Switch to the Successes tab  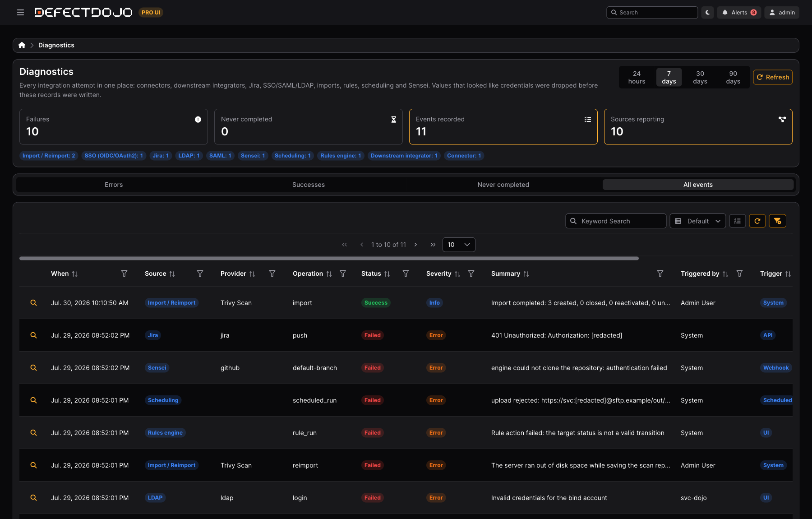point(309,185)
